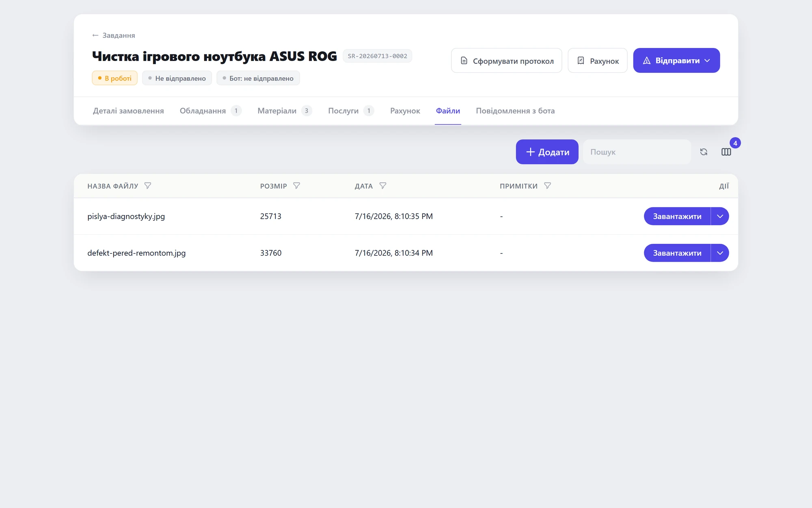Filter by file name column icon
812x508 pixels.
148,186
